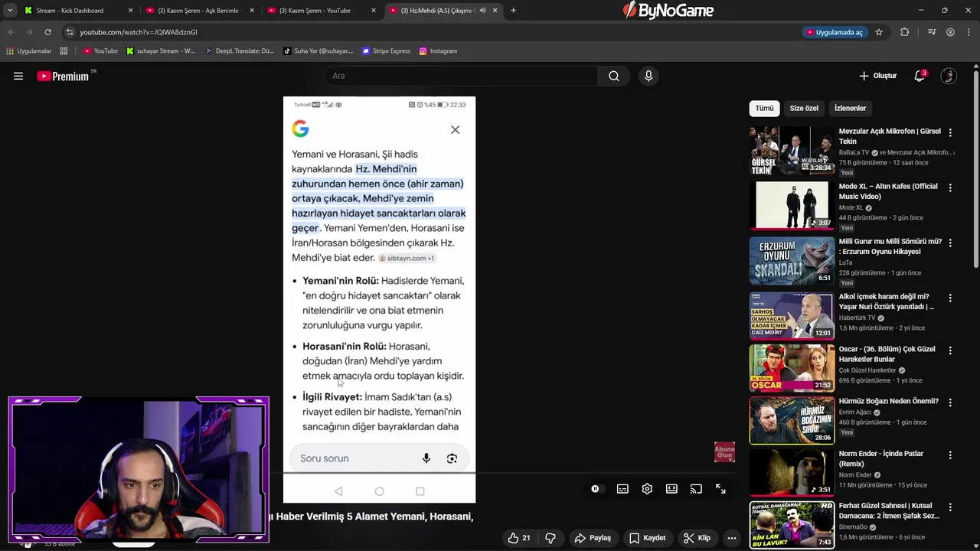Open options menu for Norm Ender video

[x=950, y=455]
